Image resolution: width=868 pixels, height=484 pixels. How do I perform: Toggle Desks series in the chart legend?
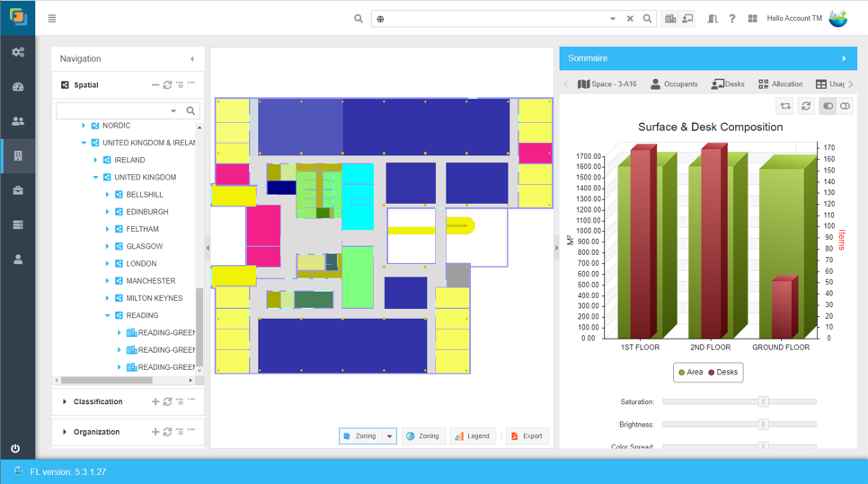click(722, 373)
